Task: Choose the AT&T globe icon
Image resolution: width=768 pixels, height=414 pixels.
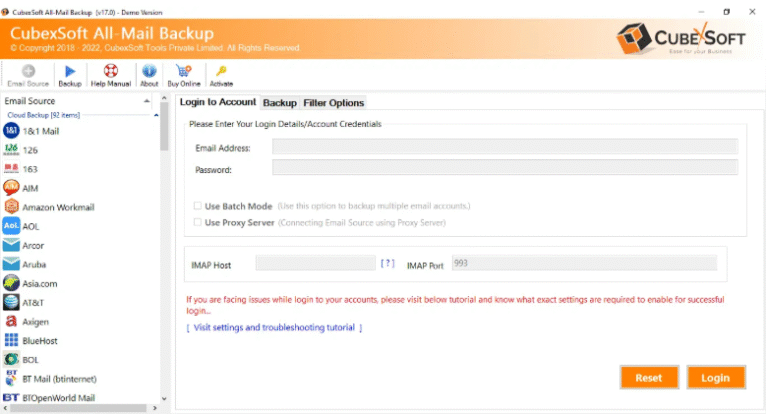Action: (11, 302)
